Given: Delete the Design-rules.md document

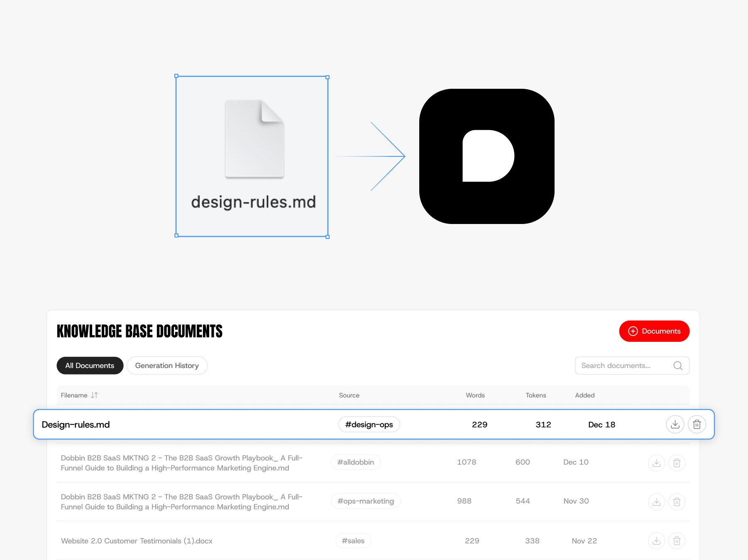Looking at the screenshot, I should (697, 424).
